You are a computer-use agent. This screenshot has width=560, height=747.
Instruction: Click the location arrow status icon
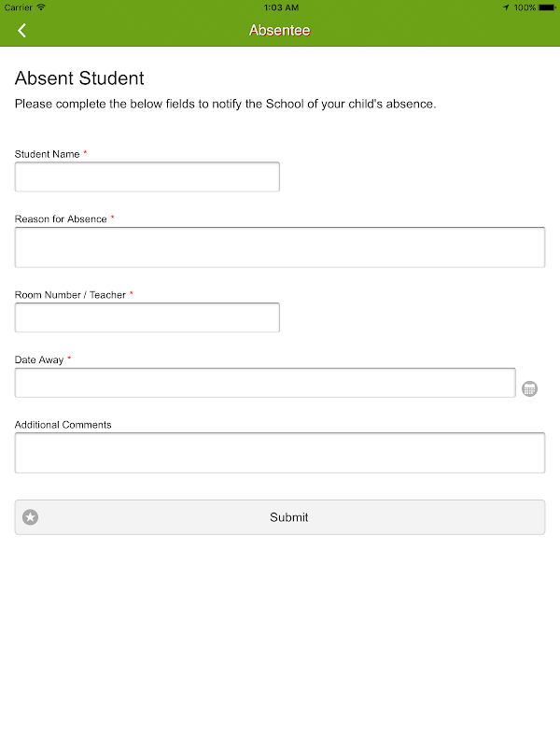[506, 7]
